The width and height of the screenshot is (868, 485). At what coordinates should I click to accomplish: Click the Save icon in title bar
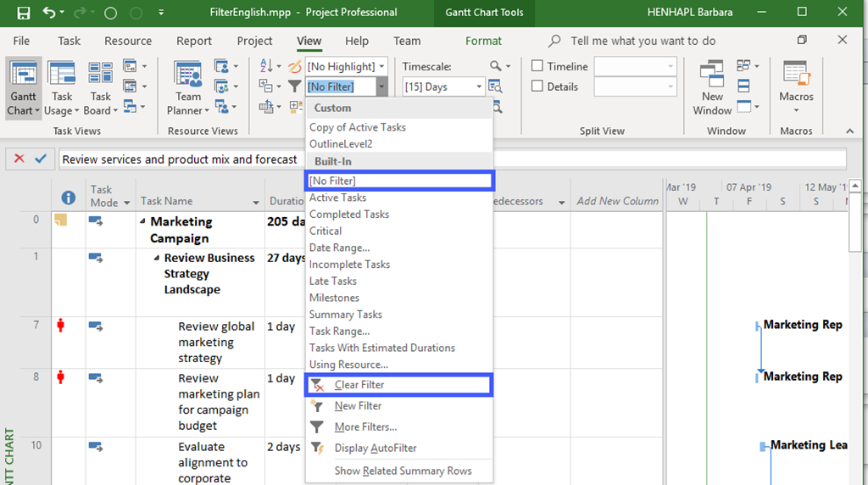pyautogui.click(x=23, y=13)
